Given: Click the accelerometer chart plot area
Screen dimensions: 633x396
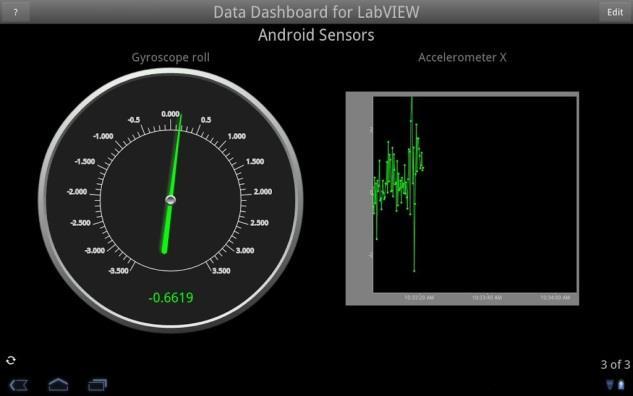Looking at the screenshot, I should coord(475,194).
